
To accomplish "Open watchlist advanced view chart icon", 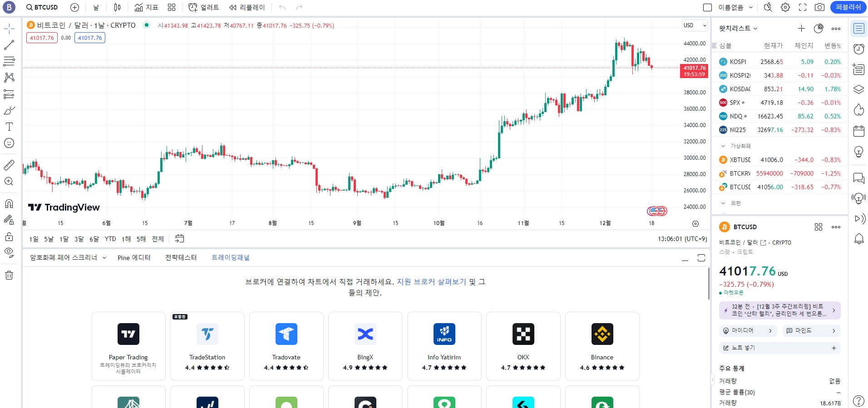I will coord(819,29).
